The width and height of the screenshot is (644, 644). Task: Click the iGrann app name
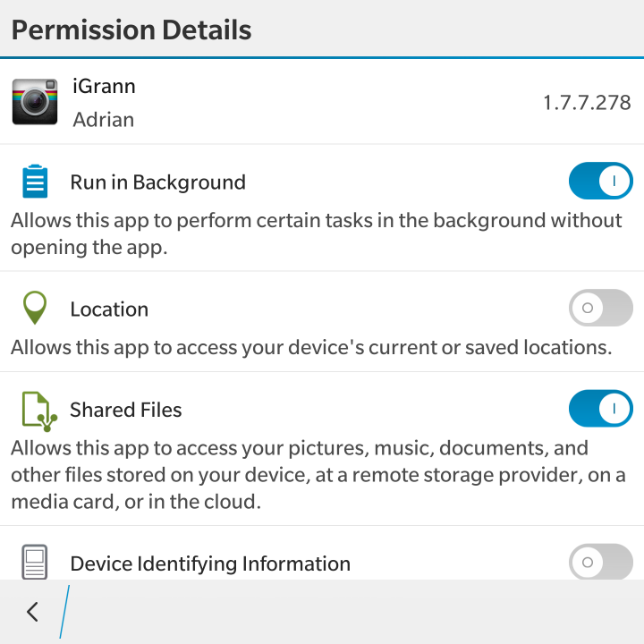tap(104, 86)
